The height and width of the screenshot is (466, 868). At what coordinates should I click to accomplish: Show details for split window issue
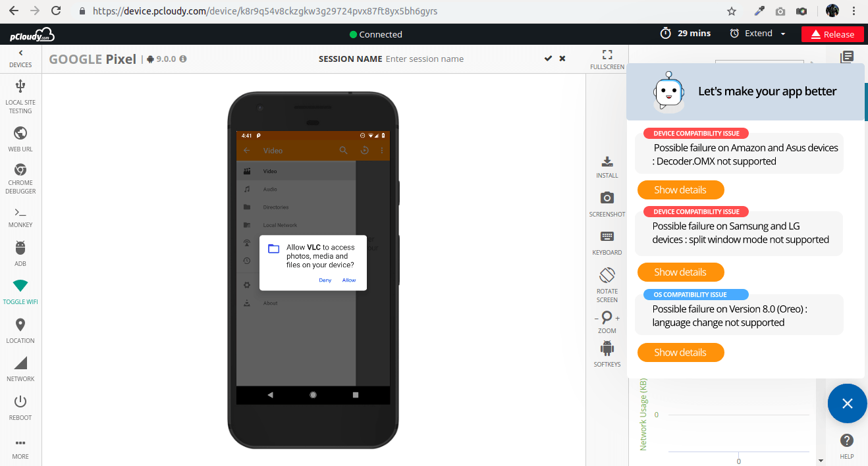(680, 272)
